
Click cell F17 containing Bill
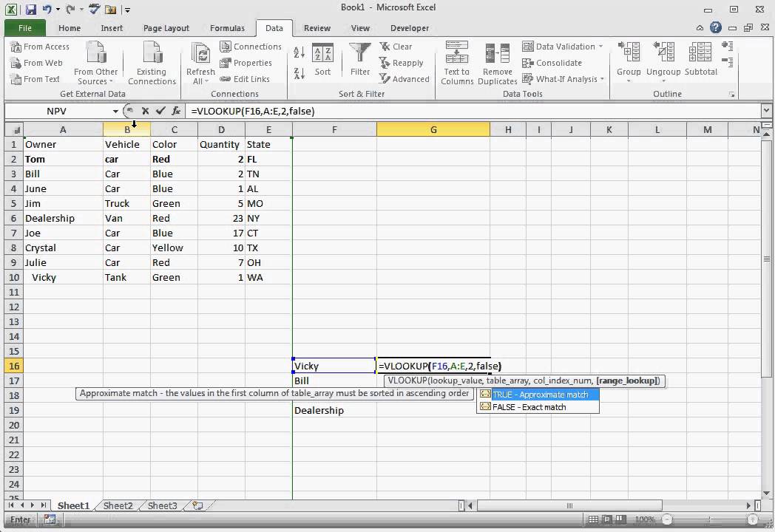point(334,381)
